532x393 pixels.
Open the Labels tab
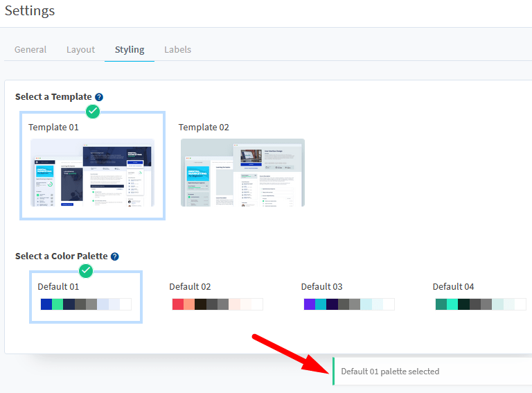(178, 49)
